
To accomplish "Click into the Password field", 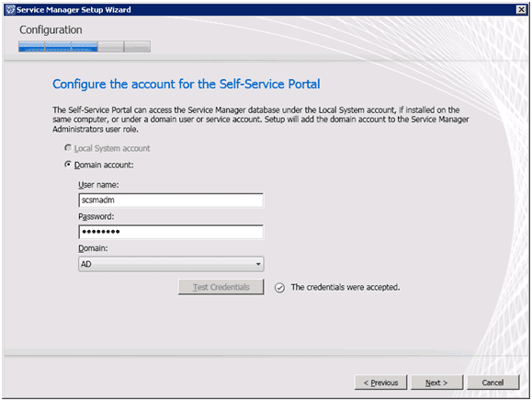I will [171, 232].
